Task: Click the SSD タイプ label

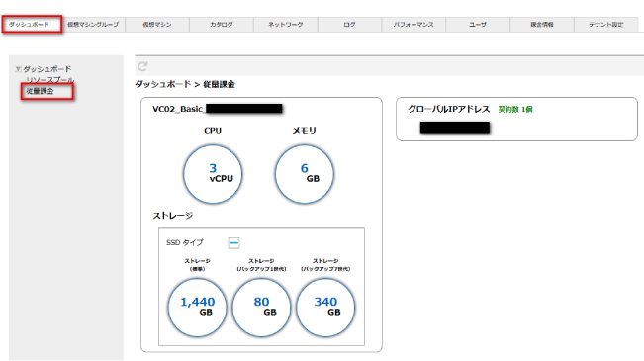Action: point(184,242)
